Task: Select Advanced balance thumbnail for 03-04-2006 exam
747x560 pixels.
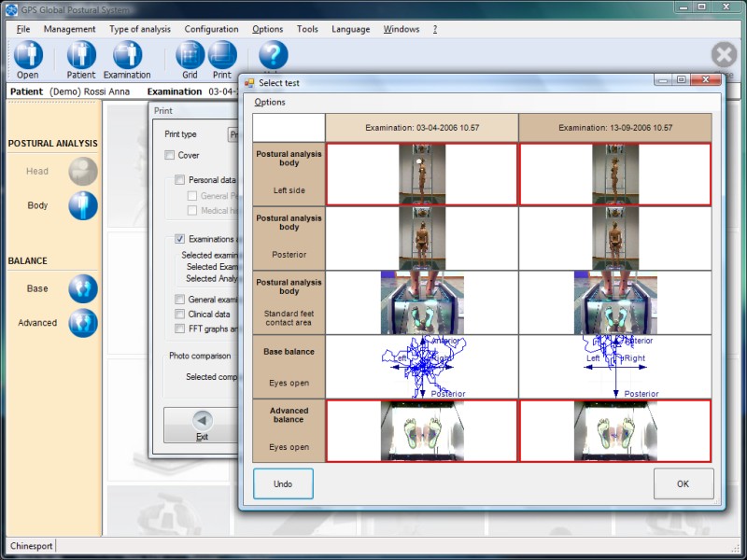Action: pyautogui.click(x=422, y=431)
